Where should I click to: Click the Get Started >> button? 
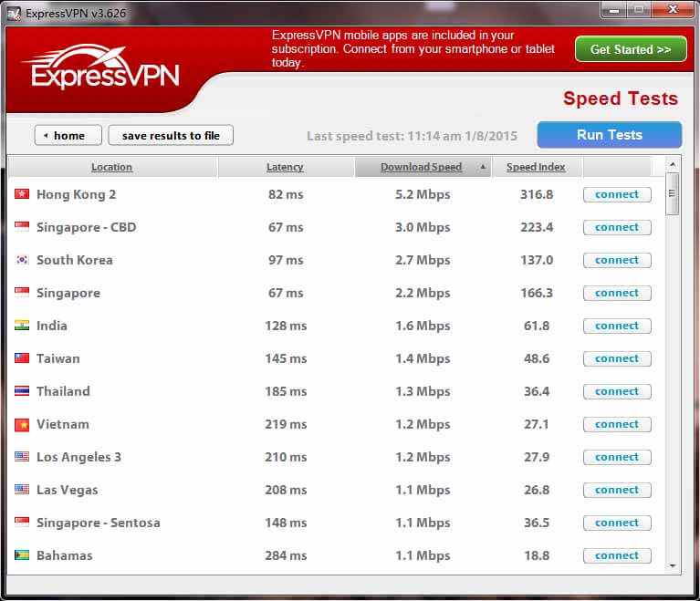[x=631, y=49]
